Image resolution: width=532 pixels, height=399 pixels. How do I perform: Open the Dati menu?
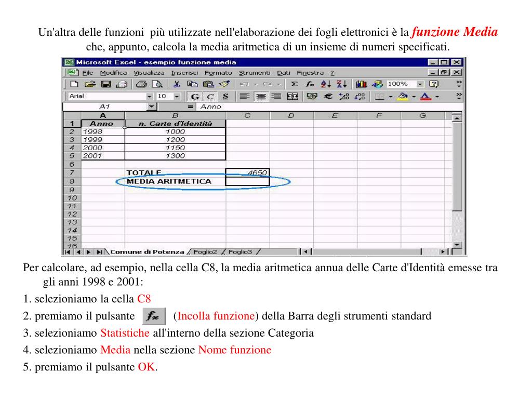click(284, 73)
